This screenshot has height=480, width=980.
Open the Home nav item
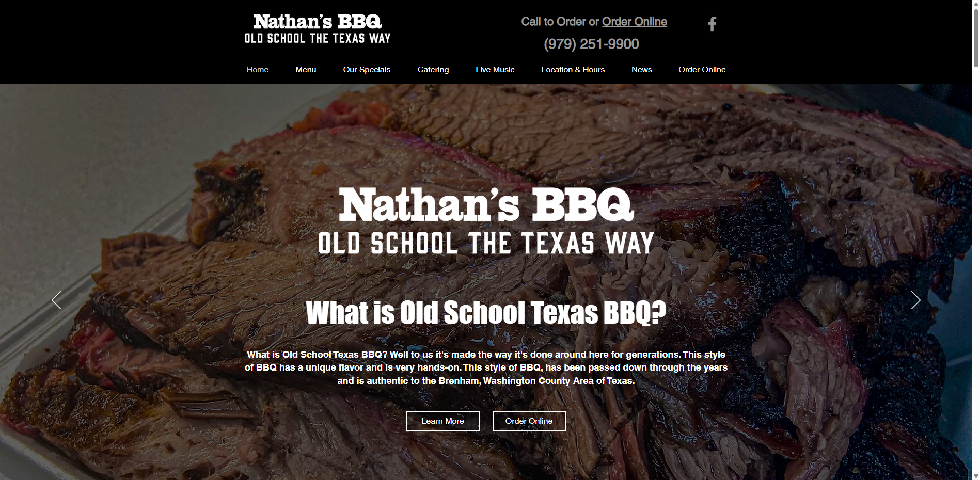258,70
